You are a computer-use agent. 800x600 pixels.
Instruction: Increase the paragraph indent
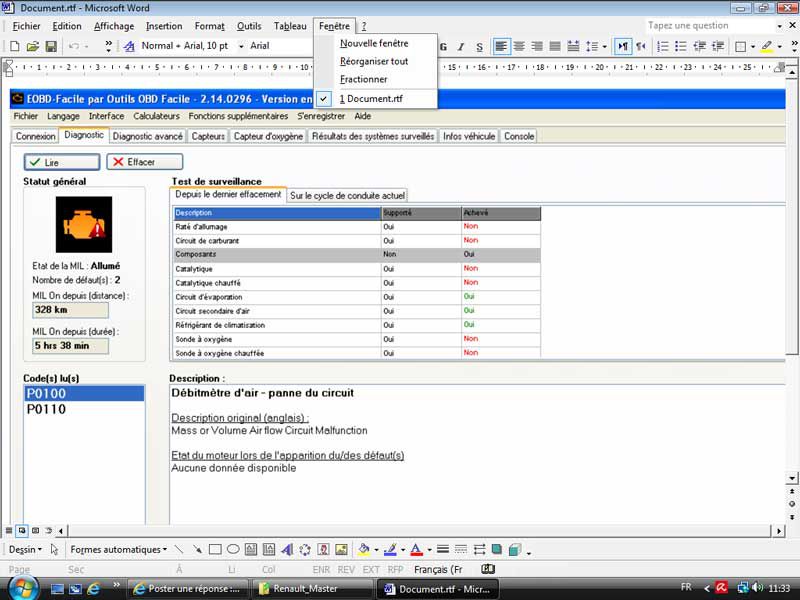coord(718,46)
